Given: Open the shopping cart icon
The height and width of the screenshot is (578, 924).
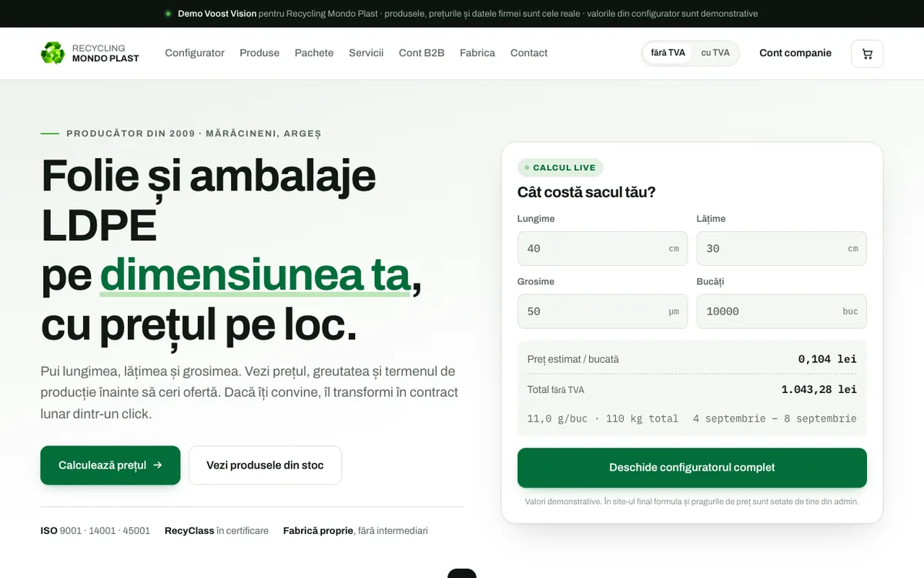Looking at the screenshot, I should tap(867, 53).
